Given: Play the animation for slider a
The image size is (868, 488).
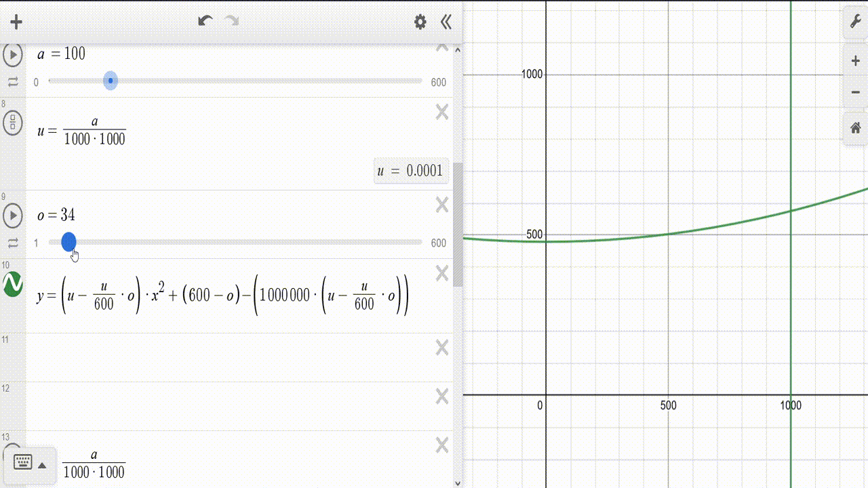Looking at the screenshot, I should 13,54.
